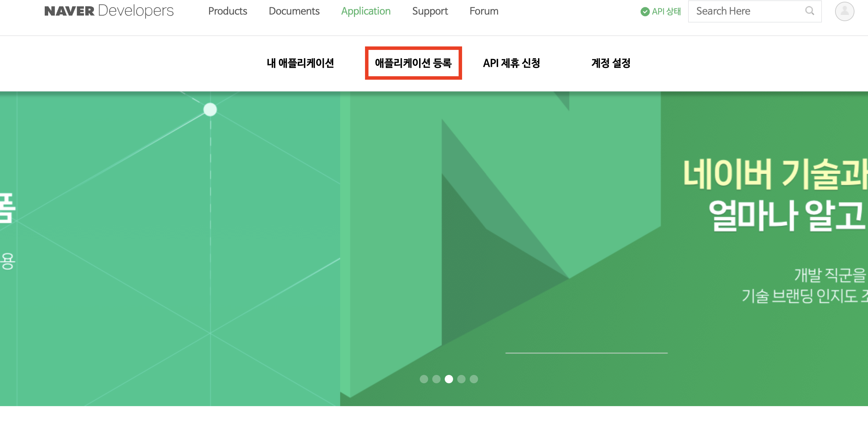This screenshot has width=868, height=438.
Task: Click the green API status check icon
Action: tap(645, 12)
